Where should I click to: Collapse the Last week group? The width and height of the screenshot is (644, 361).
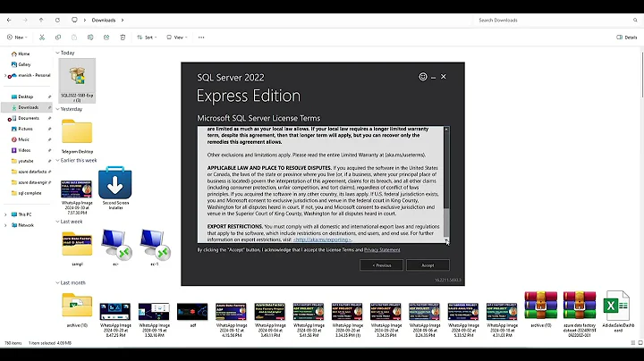(57, 222)
